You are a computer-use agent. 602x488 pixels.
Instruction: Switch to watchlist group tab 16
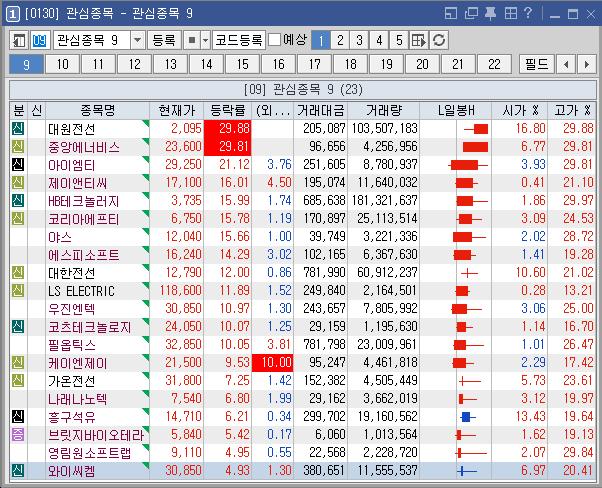coord(278,64)
